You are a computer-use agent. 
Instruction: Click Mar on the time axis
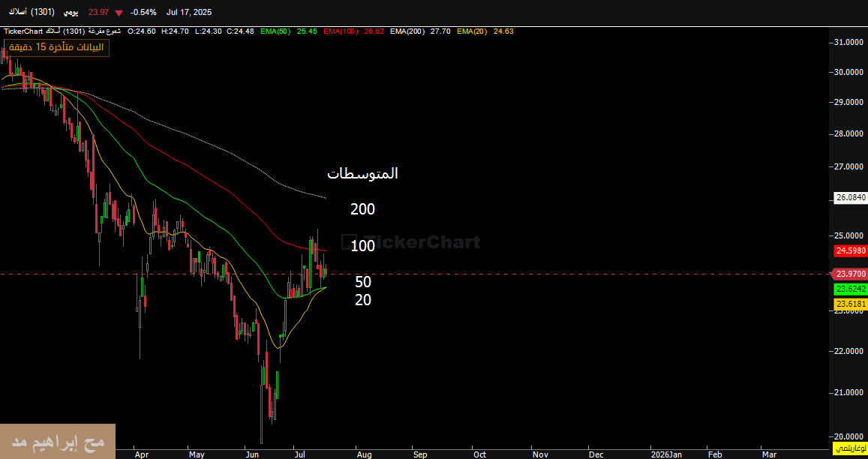tap(769, 454)
